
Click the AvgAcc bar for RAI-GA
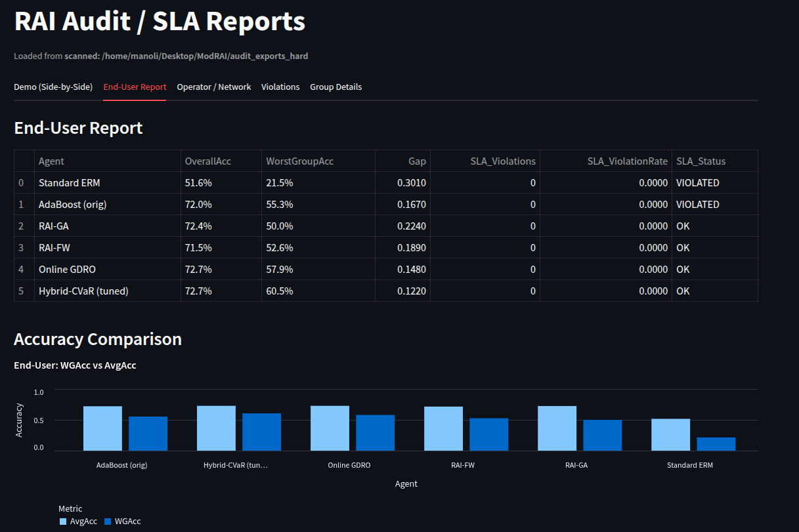pyautogui.click(x=557, y=428)
